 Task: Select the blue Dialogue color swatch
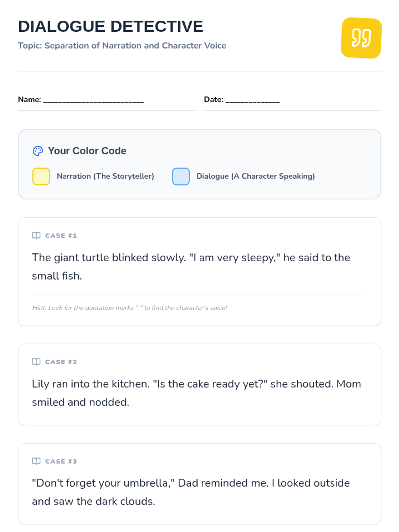click(x=181, y=176)
